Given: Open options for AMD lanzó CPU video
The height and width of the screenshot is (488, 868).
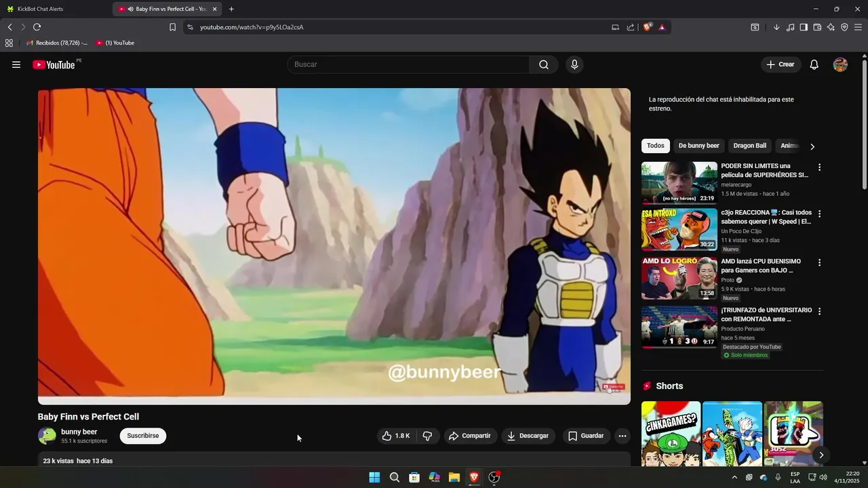Looking at the screenshot, I should tap(819, 262).
